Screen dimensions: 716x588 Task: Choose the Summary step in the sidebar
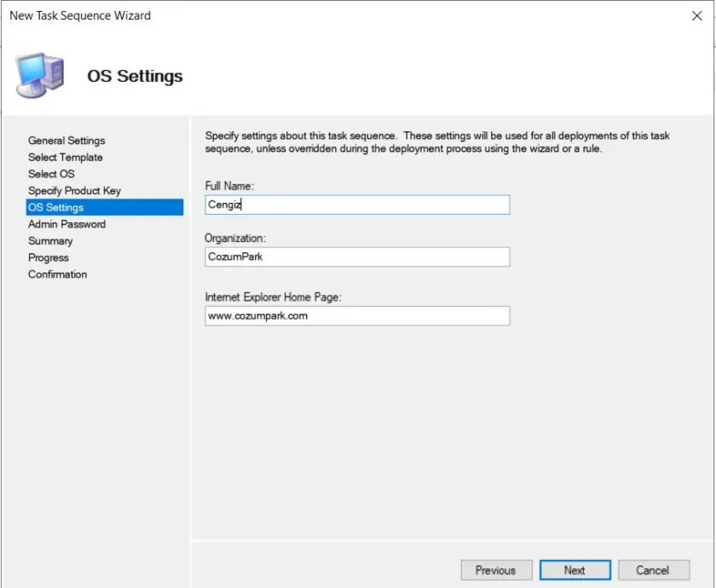50,241
